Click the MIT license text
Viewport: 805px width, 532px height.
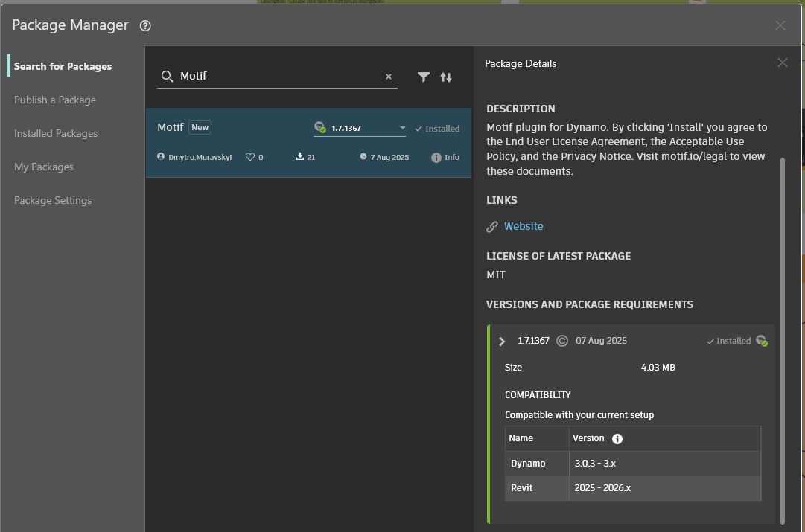coord(496,275)
